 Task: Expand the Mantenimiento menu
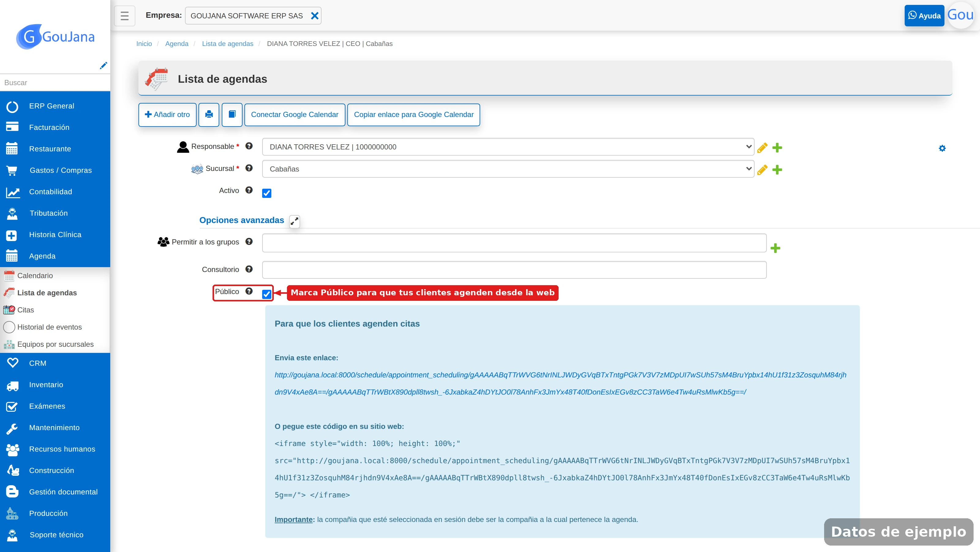coord(55,428)
